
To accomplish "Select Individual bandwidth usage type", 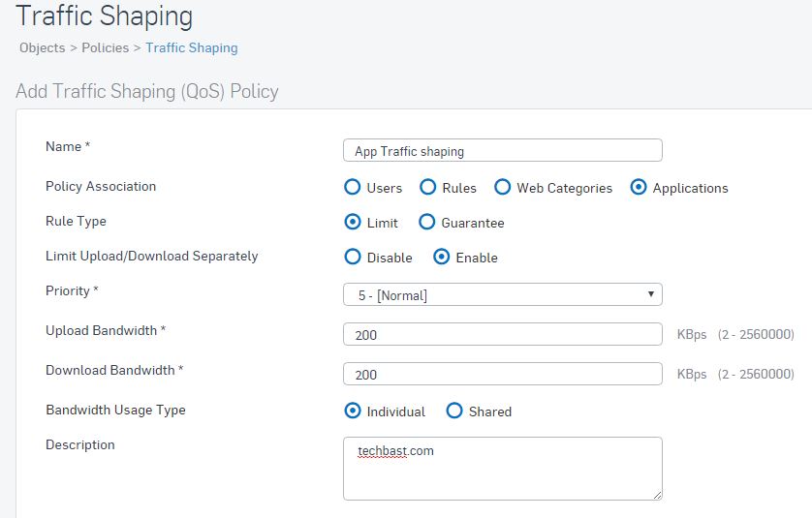I will pyautogui.click(x=353, y=411).
